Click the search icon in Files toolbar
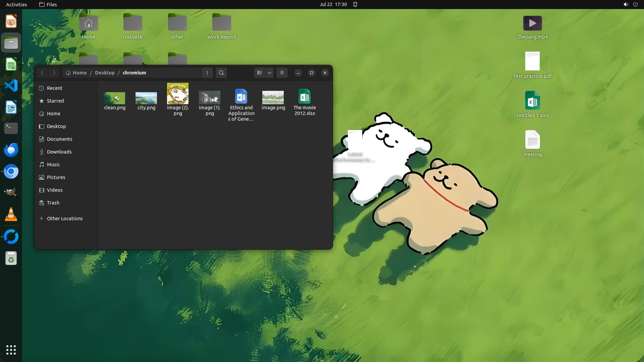The width and height of the screenshot is (644, 362). point(221,73)
